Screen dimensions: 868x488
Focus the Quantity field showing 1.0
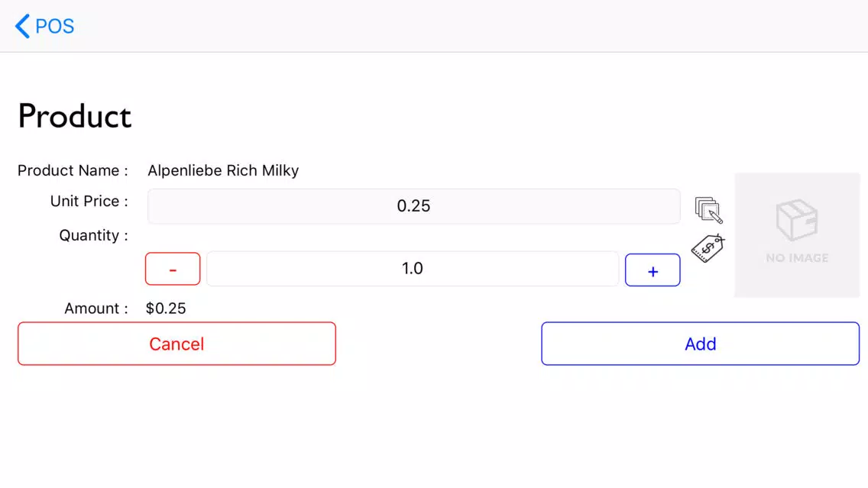(413, 268)
